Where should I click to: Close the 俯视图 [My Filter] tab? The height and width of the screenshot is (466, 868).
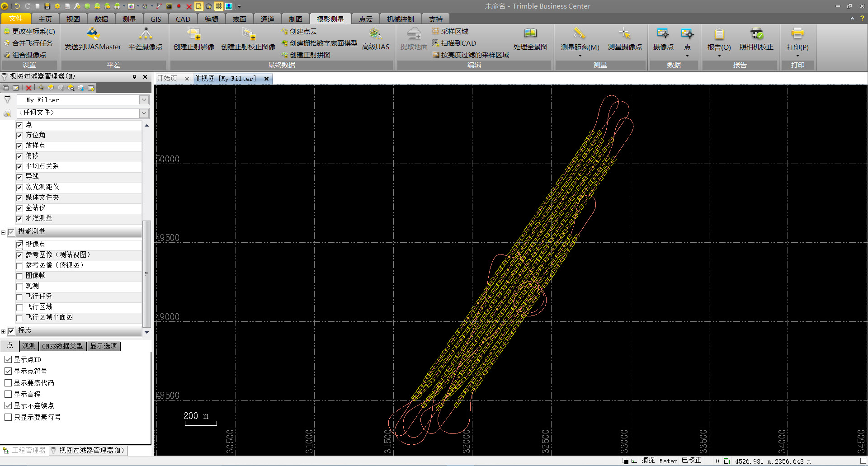click(x=267, y=79)
